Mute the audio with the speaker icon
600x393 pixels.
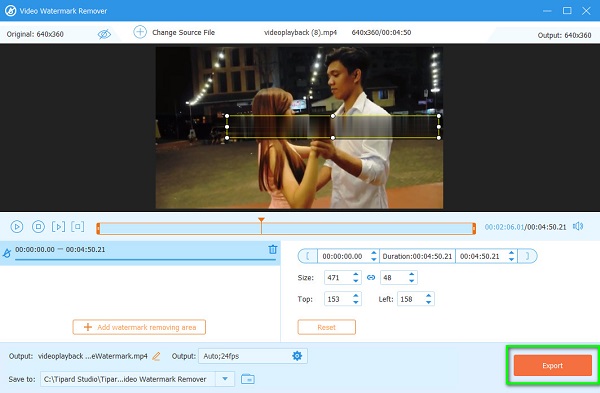click(578, 226)
